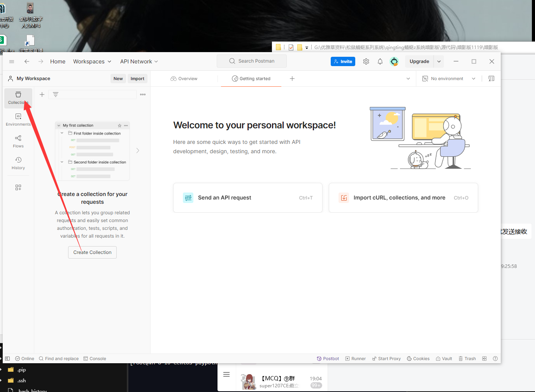
Task: Open the collections three-dot options
Action: click(x=143, y=94)
